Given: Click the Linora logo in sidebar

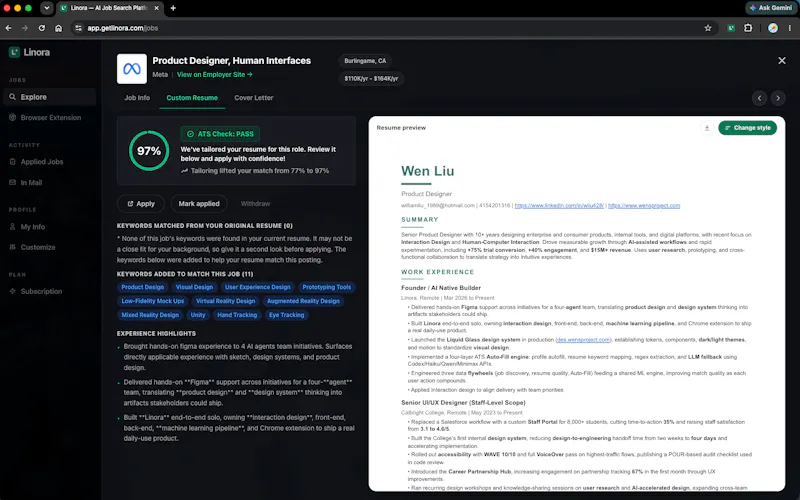Looking at the screenshot, I should tap(29, 52).
